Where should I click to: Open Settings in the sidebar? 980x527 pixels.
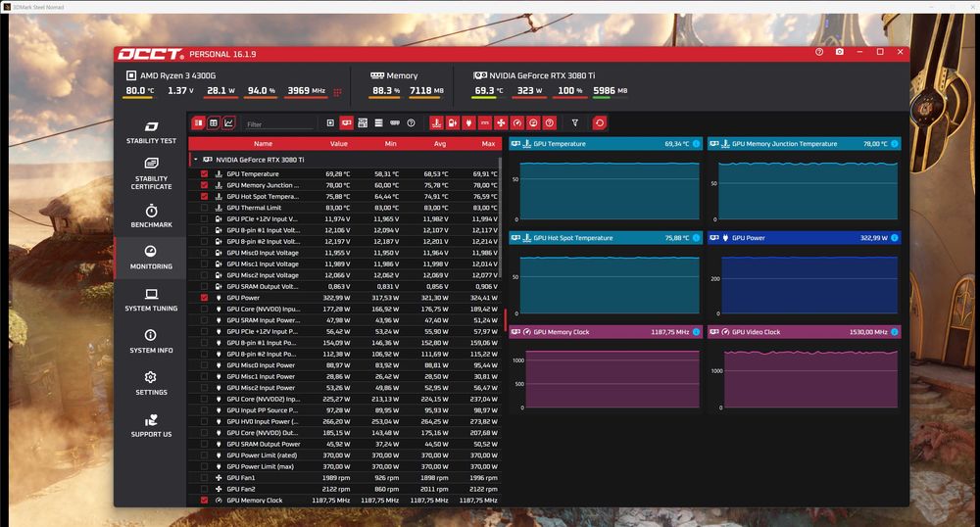pos(151,383)
